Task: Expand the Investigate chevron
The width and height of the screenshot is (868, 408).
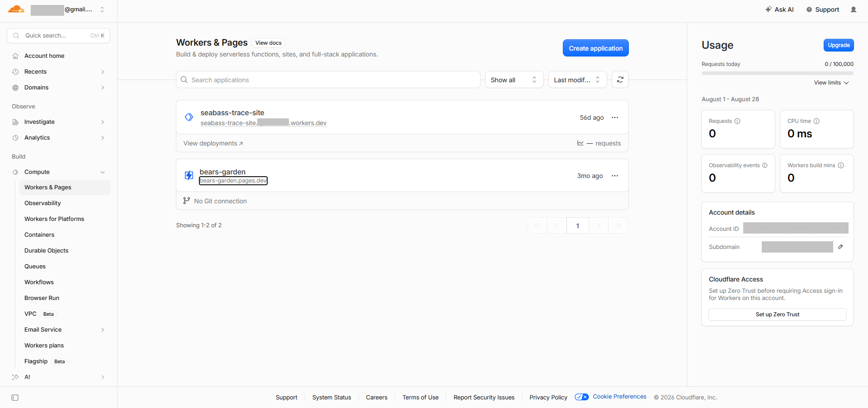Action: click(103, 122)
